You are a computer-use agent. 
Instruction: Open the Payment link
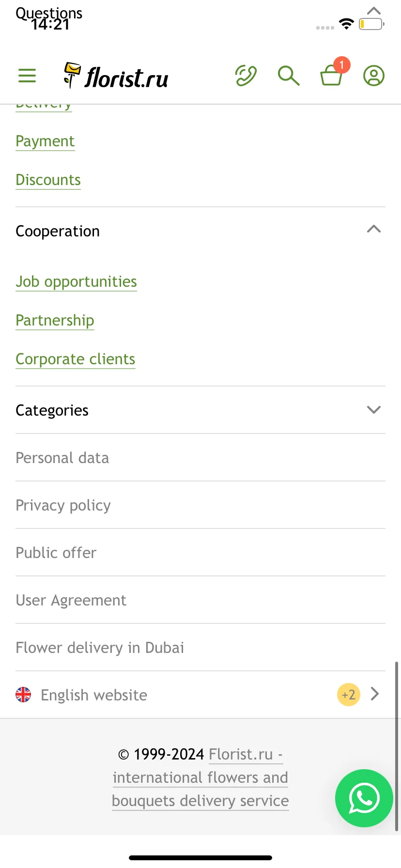coord(45,141)
